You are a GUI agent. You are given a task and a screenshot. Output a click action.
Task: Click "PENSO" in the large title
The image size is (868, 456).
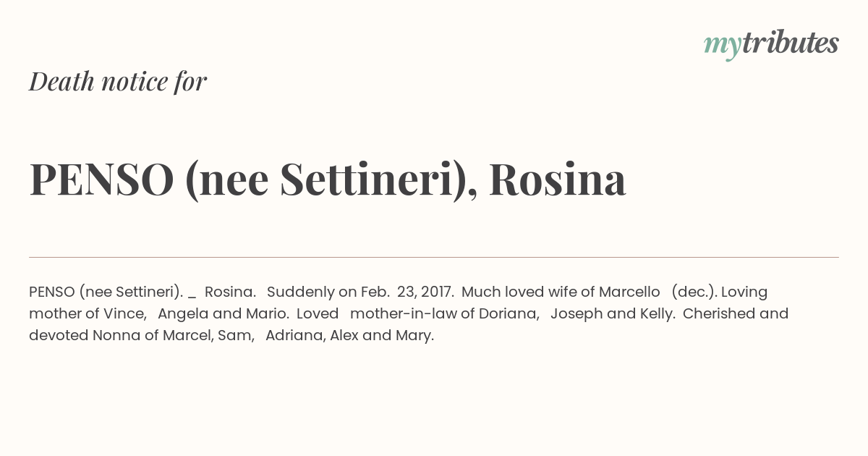pyautogui.click(x=101, y=180)
